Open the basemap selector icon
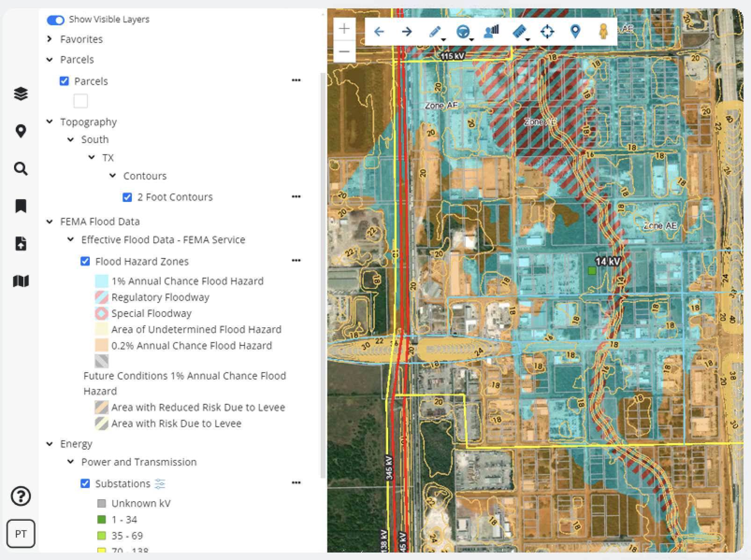Screen dimensions: 751x560 (20, 281)
